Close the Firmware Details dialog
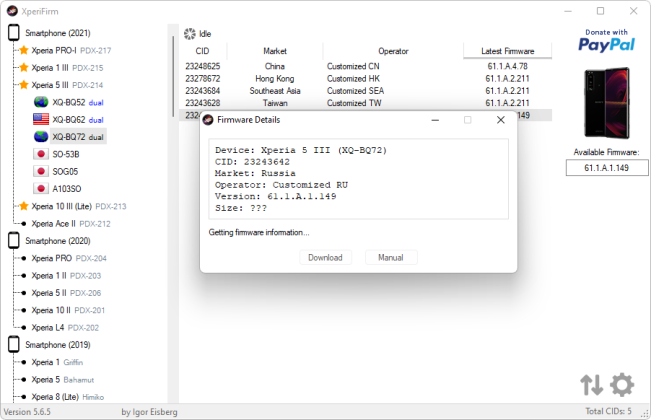 501,120
